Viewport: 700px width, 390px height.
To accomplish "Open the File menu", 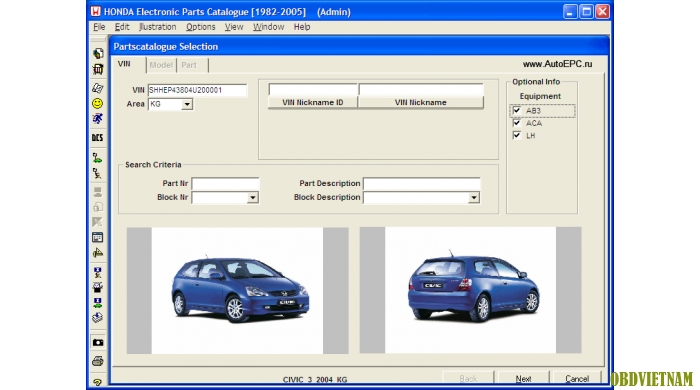I will [x=99, y=27].
